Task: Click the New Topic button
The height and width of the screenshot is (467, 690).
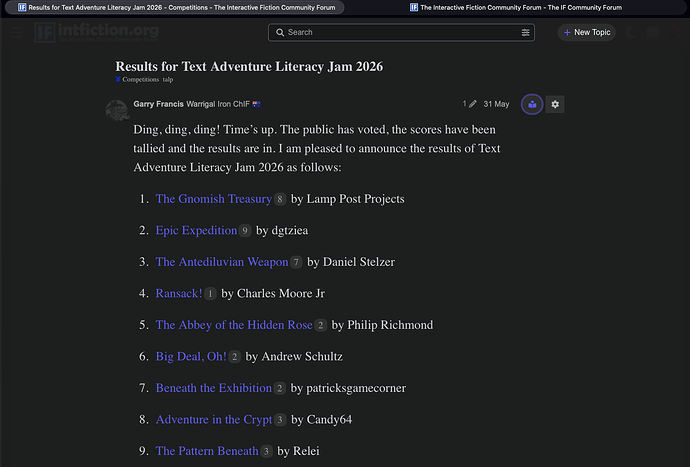Action: click(587, 32)
